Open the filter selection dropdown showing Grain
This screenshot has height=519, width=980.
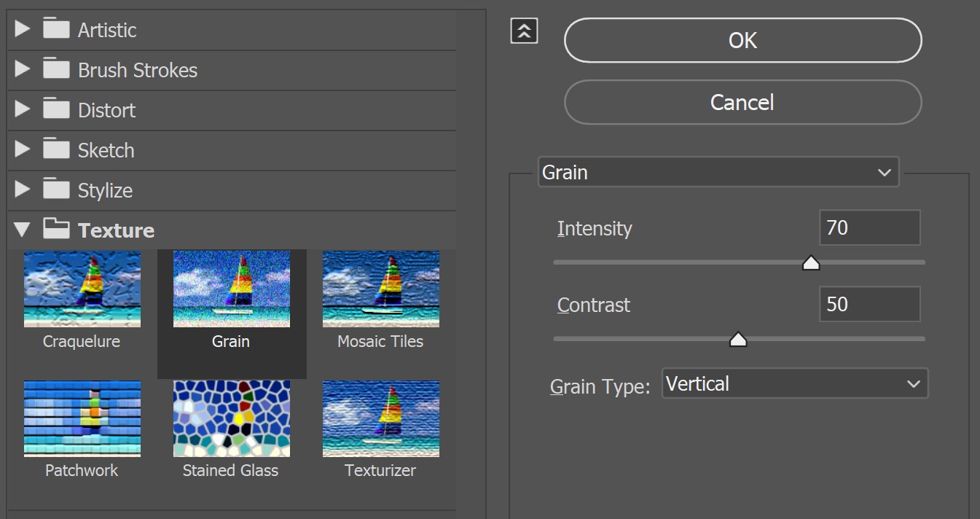tap(718, 172)
